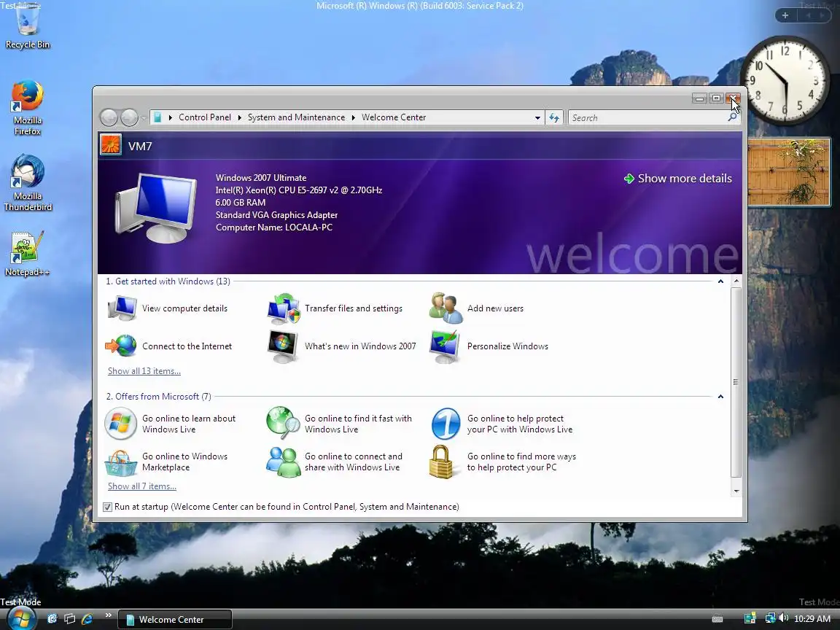Screen dimensions: 840x630
Task: Click the Add new users icon
Action: pyautogui.click(x=446, y=308)
